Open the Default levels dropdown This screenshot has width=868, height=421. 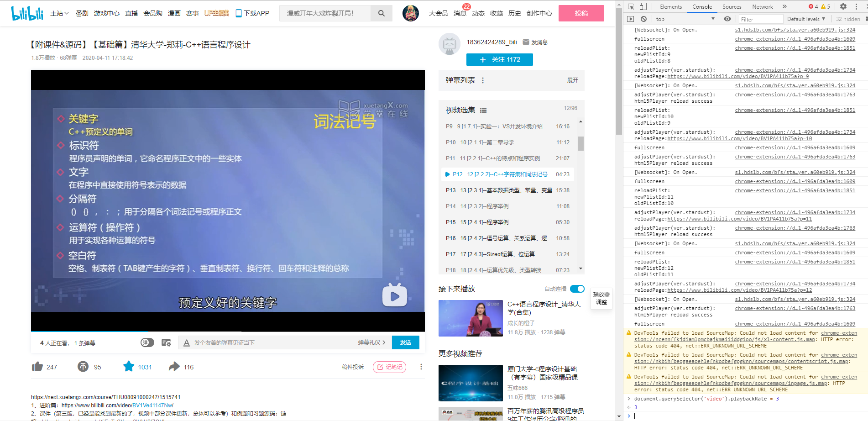pyautogui.click(x=806, y=19)
